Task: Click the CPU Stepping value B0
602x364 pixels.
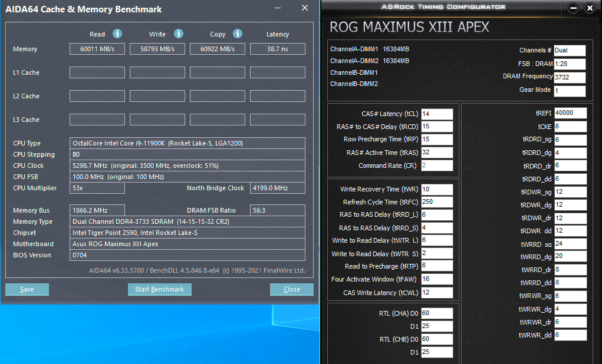Action: click(187, 154)
